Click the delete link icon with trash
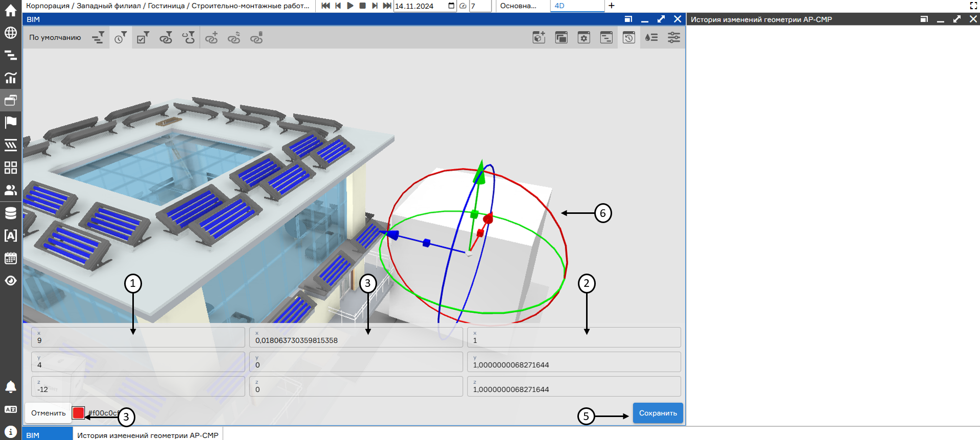 256,38
